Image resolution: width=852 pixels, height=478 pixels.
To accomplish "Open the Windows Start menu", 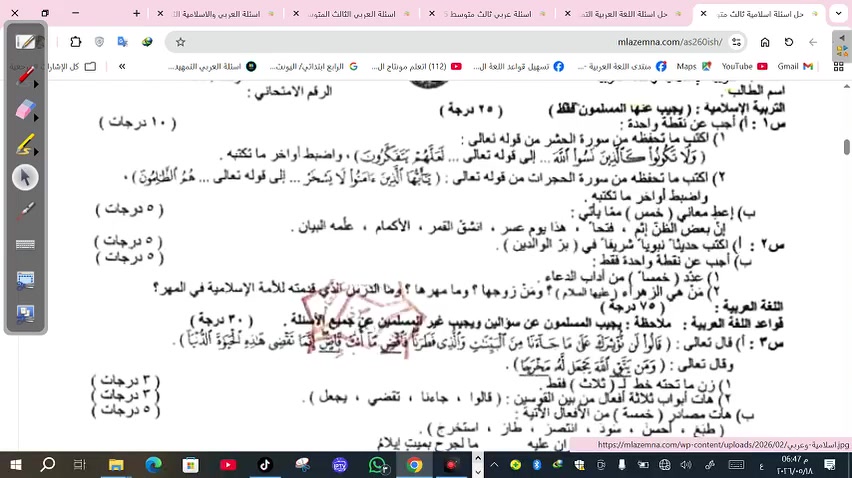I will 15,465.
